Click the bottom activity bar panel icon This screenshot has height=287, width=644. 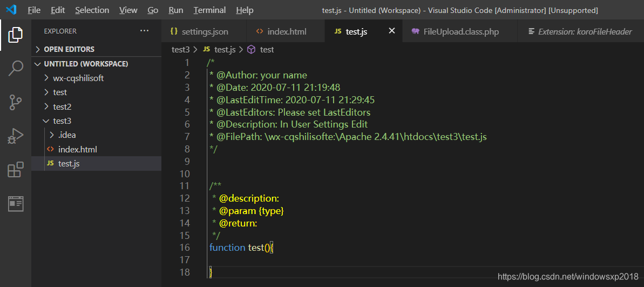tap(15, 203)
